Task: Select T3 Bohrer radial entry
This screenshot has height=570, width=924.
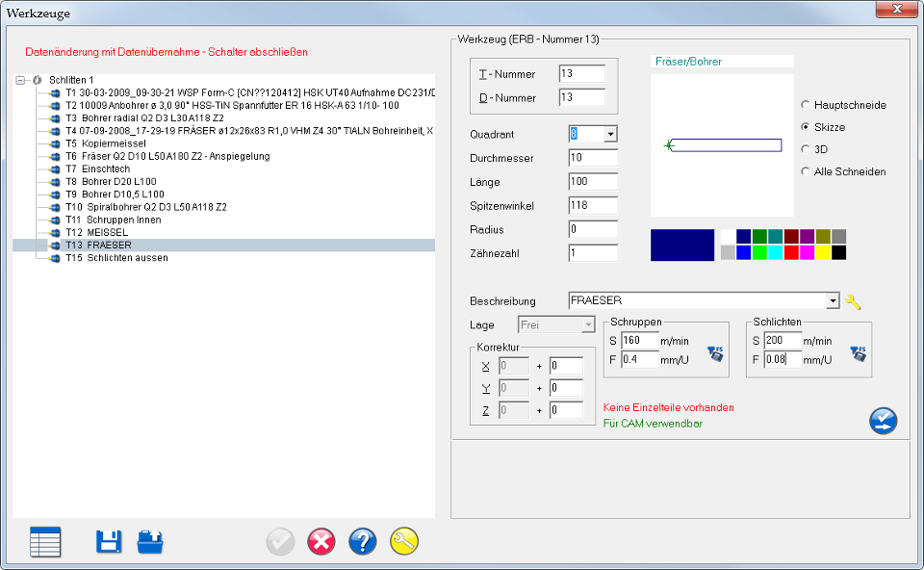Action: (144, 118)
